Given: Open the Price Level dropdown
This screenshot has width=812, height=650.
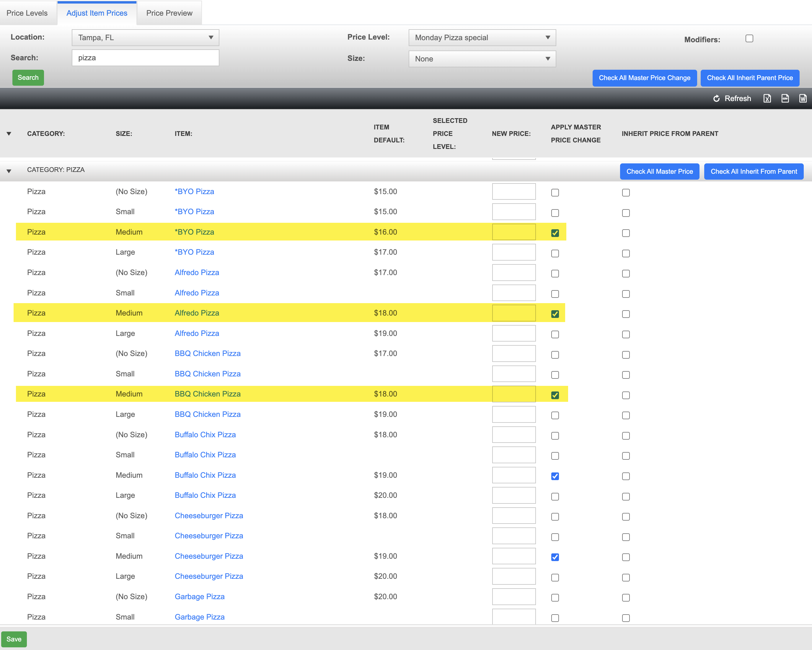Looking at the screenshot, I should [x=482, y=38].
